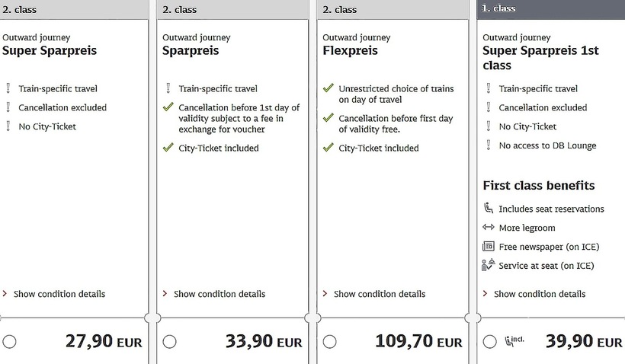Click the Service at seat icon

489,266
